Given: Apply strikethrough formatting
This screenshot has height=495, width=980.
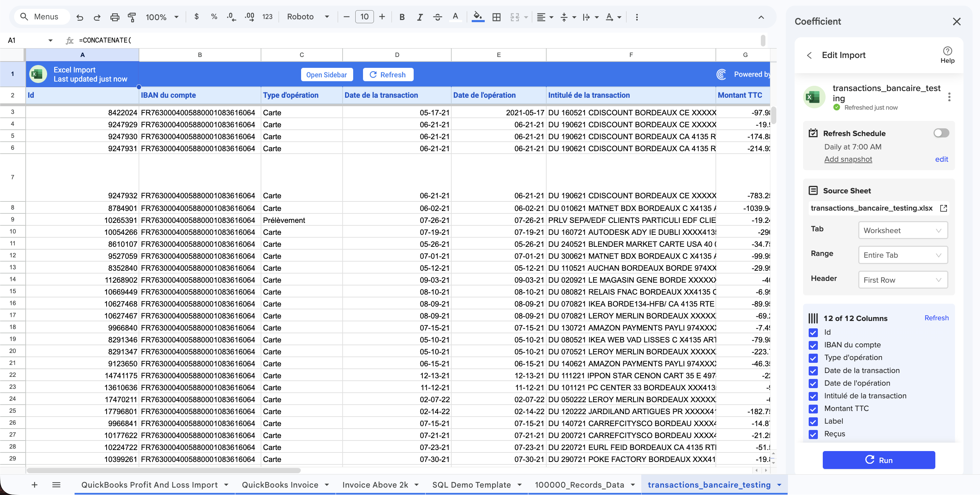Looking at the screenshot, I should [438, 17].
